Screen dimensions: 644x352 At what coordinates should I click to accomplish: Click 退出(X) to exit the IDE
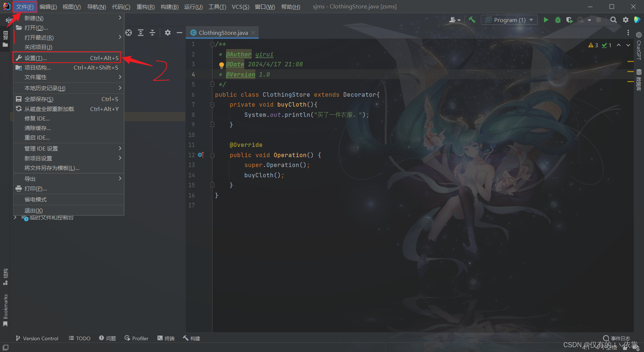click(34, 210)
